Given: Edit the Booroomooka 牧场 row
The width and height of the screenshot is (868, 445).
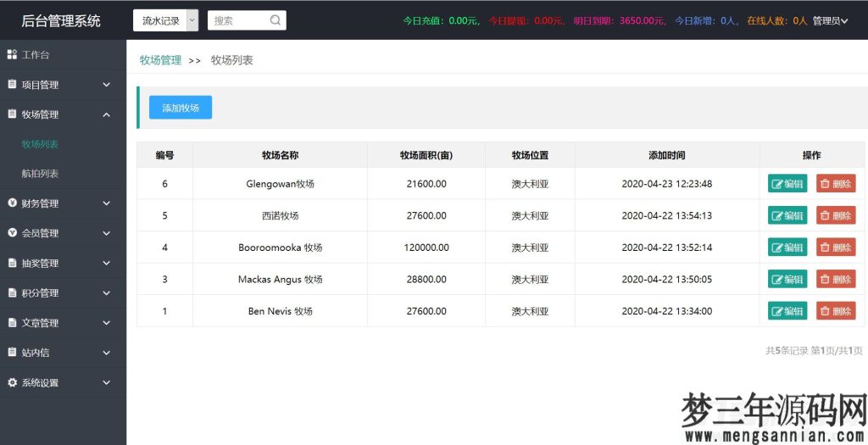Looking at the screenshot, I should click(x=787, y=248).
